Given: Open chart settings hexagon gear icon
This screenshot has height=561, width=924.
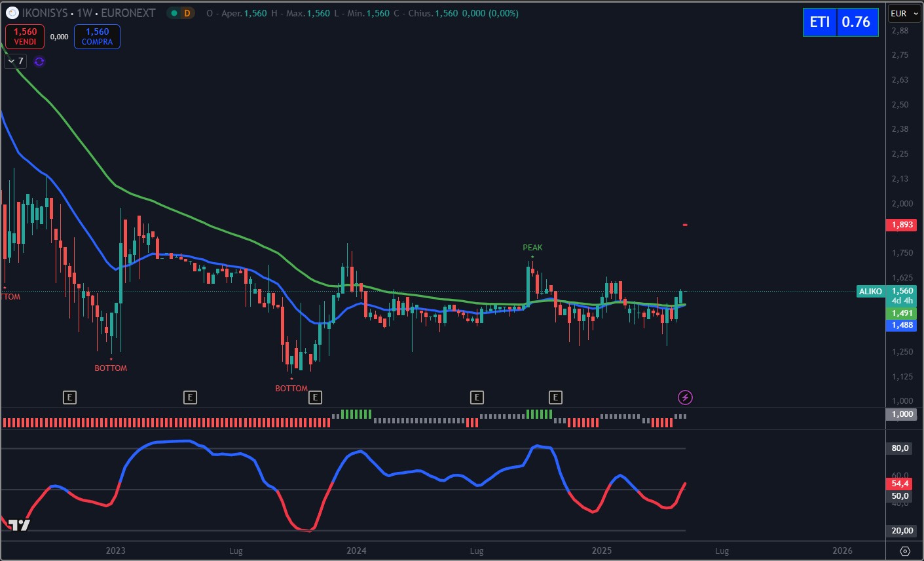Looking at the screenshot, I should point(905,551).
